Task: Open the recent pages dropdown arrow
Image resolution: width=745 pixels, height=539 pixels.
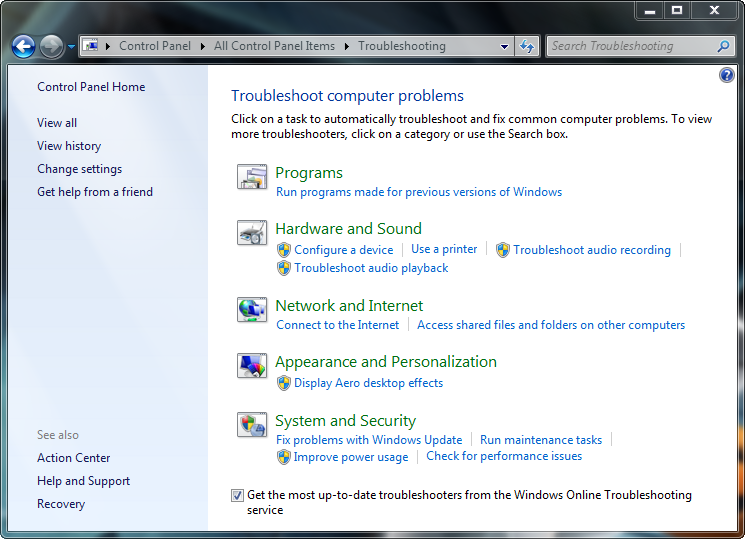Action: (71, 47)
